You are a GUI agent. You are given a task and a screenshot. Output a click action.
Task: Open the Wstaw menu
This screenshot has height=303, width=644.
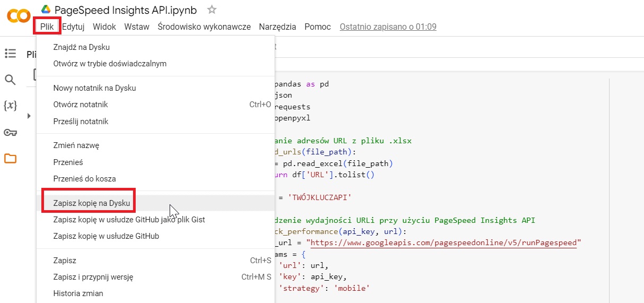coord(137,27)
